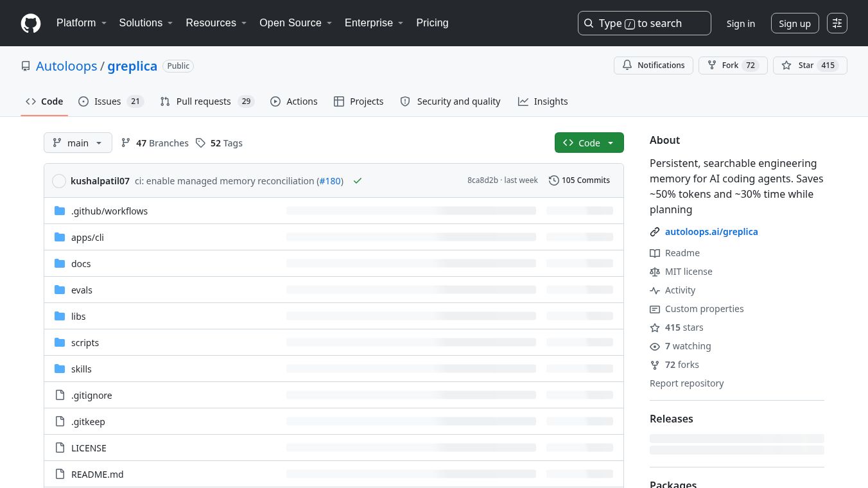Open the main branch selector dropdown
The image size is (868, 488).
coord(78,143)
